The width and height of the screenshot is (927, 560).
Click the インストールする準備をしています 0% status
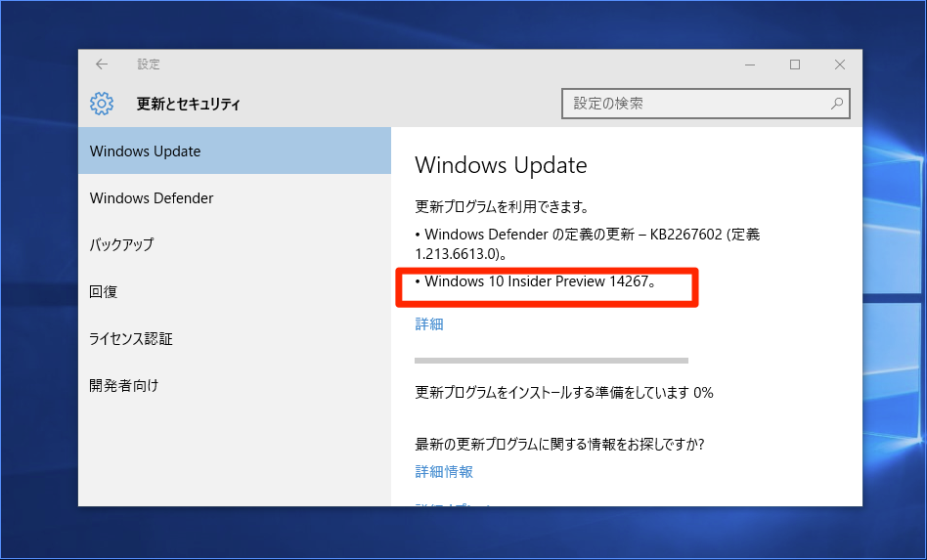[x=564, y=392]
